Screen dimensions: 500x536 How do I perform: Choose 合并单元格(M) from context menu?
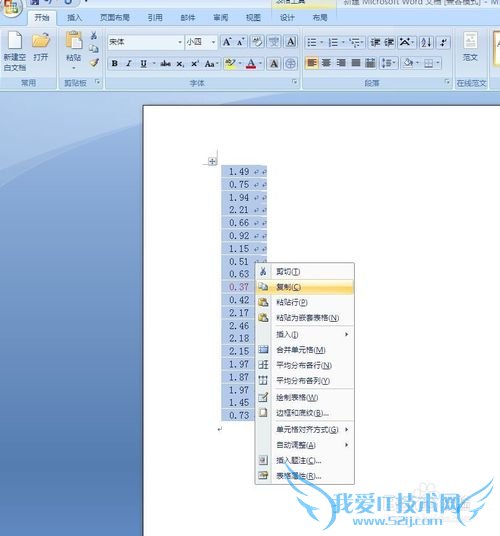(x=305, y=350)
